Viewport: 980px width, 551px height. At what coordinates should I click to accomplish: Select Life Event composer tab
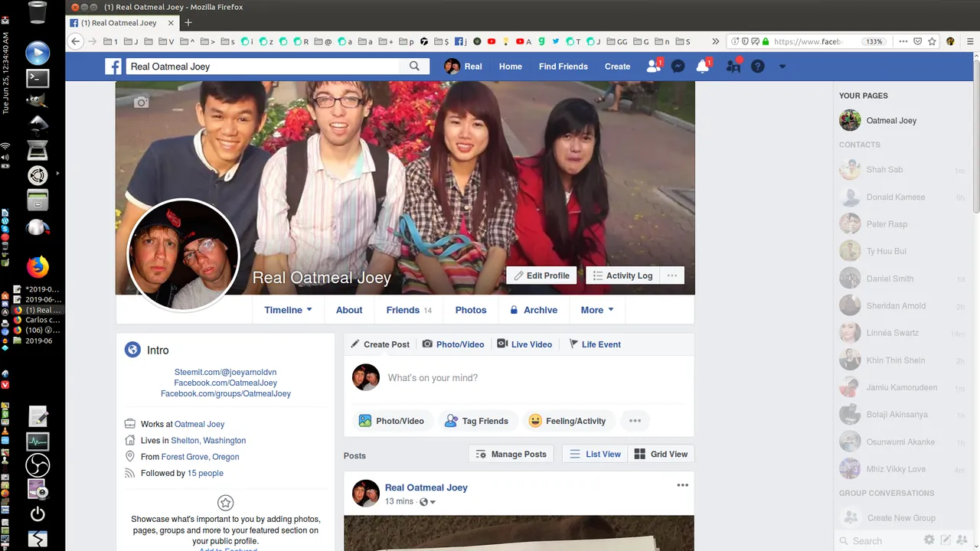(x=595, y=344)
